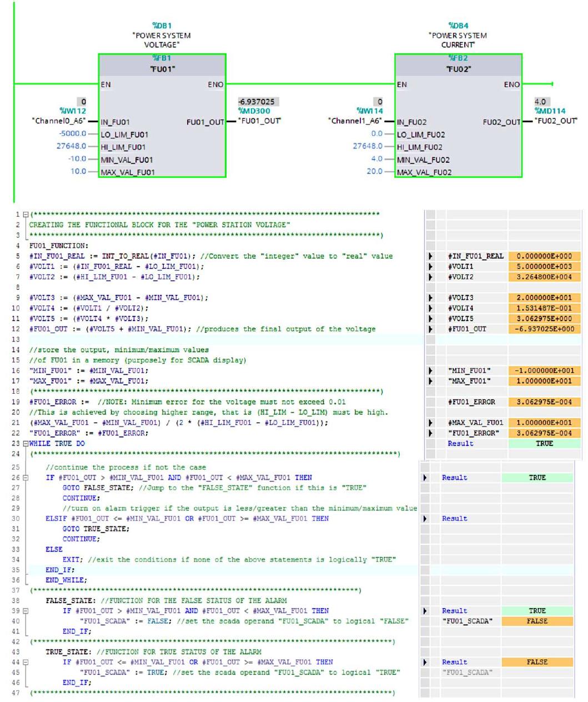Click the arrow icon for line 39 Result
Viewport: 588px width, 702px height.
pyautogui.click(x=425, y=611)
